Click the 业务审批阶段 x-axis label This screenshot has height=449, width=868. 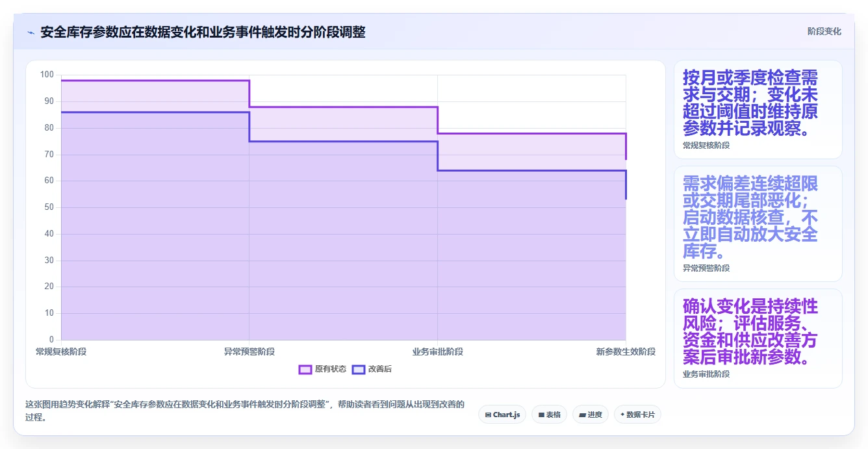pos(437,352)
